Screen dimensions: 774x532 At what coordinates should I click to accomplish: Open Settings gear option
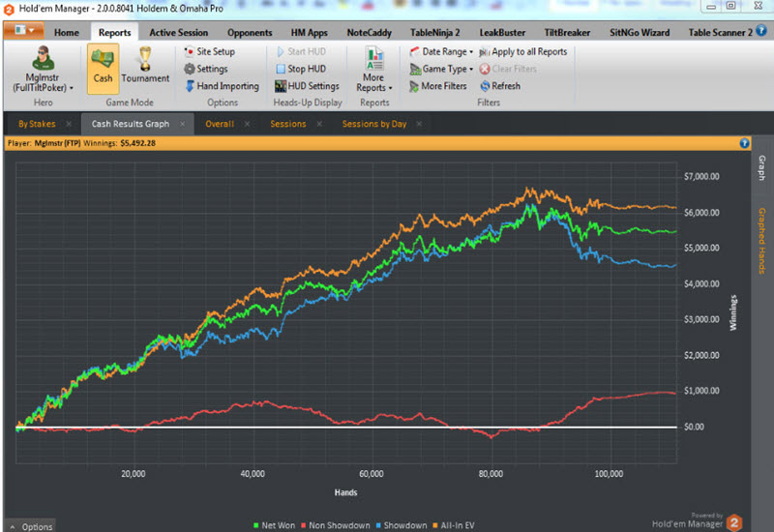point(206,69)
